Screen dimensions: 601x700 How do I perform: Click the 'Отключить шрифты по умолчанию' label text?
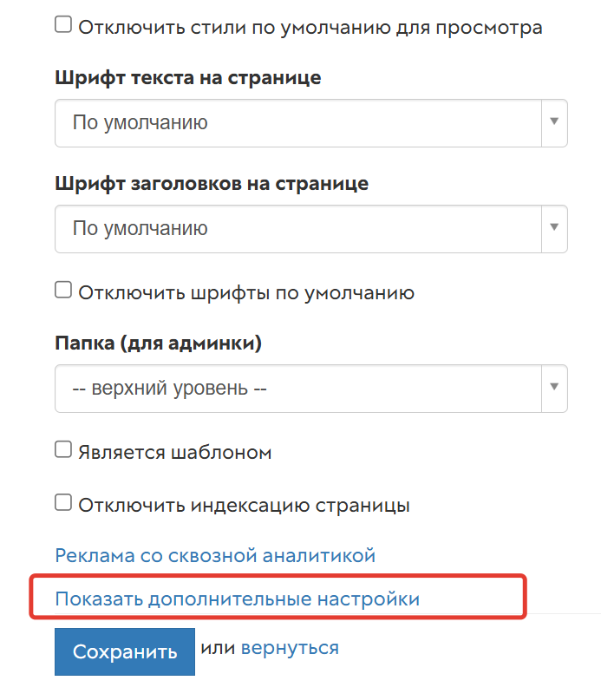(x=246, y=292)
